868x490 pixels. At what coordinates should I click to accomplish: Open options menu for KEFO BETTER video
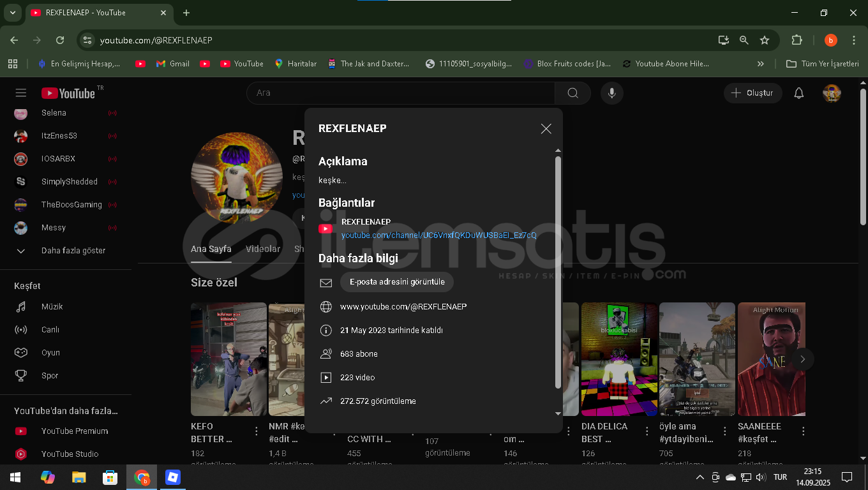(x=257, y=431)
